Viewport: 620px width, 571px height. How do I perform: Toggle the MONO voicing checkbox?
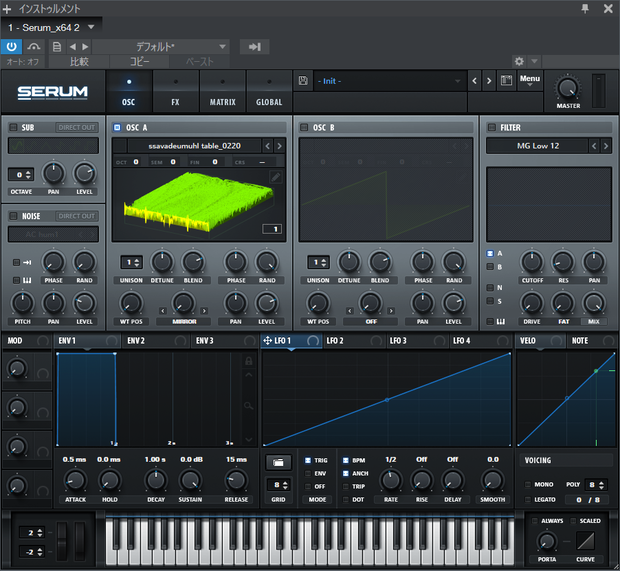point(528,484)
